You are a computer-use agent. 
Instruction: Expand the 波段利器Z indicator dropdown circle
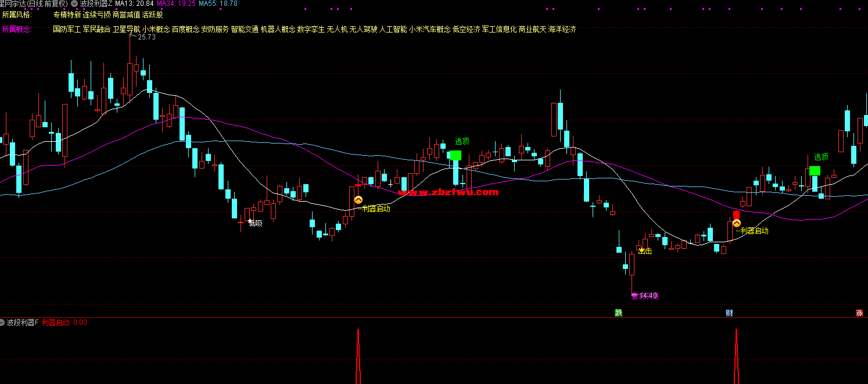tap(74, 3)
